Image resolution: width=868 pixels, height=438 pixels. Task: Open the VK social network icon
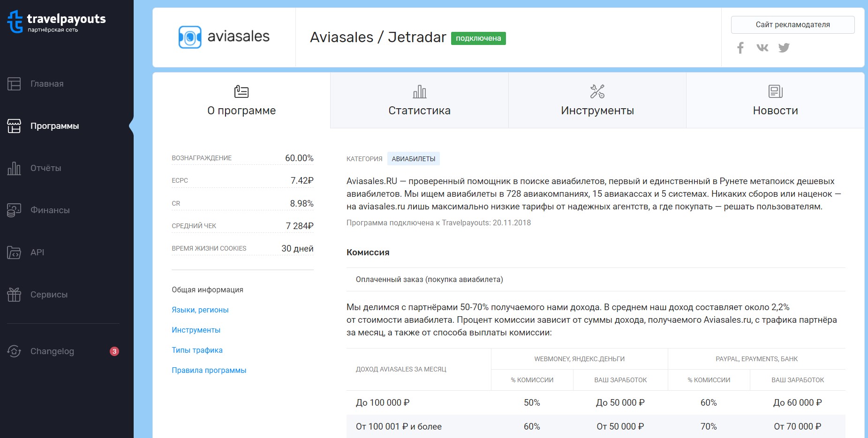click(762, 48)
